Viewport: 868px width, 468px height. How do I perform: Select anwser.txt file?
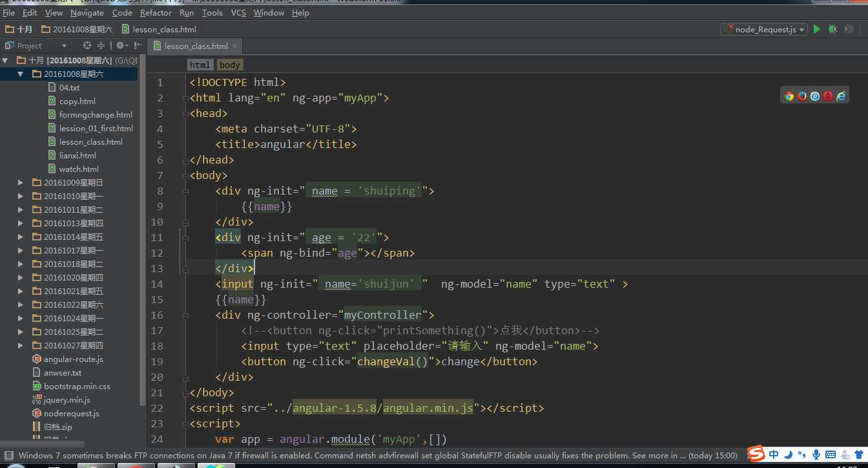tap(63, 372)
